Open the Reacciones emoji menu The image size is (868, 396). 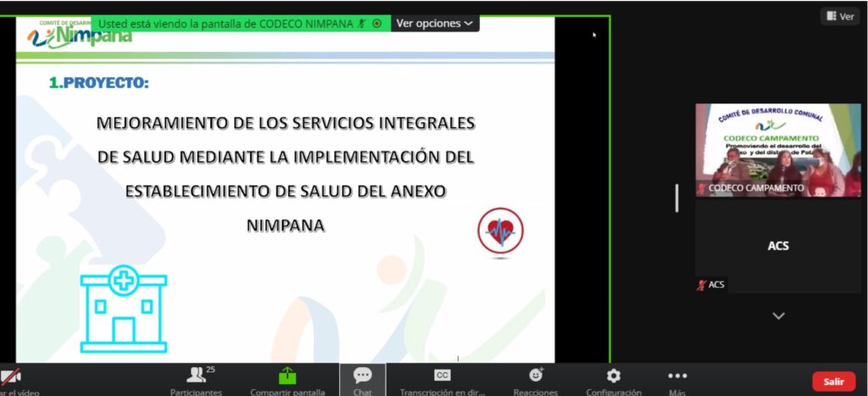point(536,376)
